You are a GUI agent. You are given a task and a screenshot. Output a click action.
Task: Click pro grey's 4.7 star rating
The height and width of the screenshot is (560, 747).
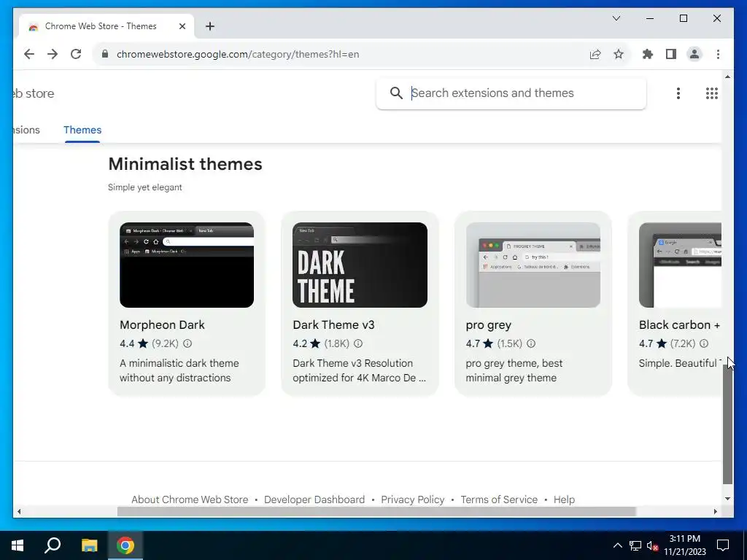[x=480, y=343]
